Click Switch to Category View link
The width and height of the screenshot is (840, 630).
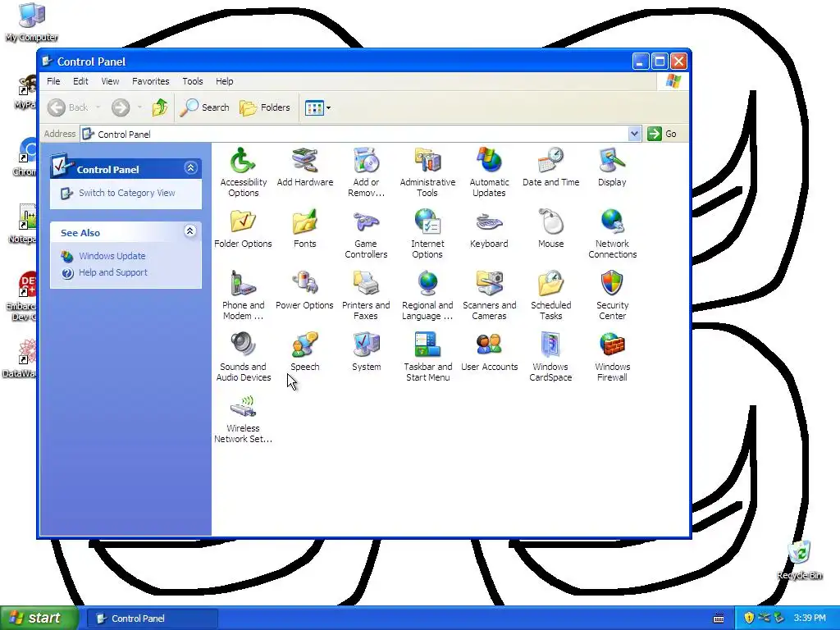(127, 193)
